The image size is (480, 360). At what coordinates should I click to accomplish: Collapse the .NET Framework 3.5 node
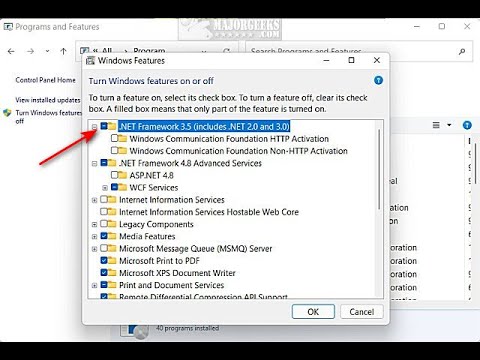click(95, 127)
